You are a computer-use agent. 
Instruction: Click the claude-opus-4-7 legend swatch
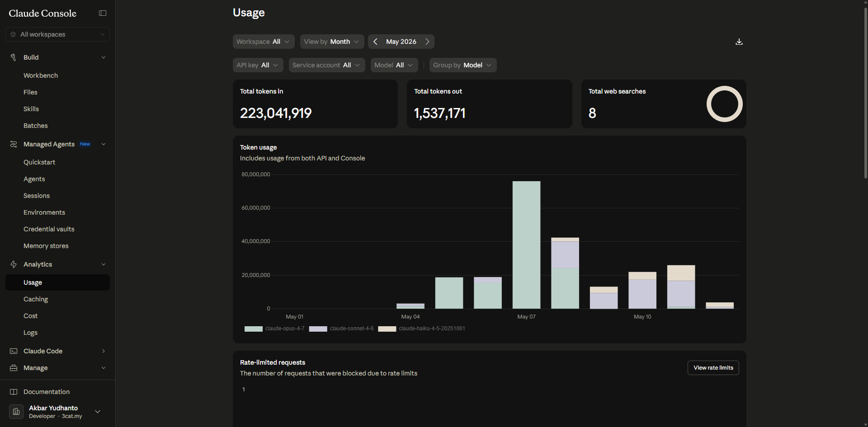click(x=253, y=329)
